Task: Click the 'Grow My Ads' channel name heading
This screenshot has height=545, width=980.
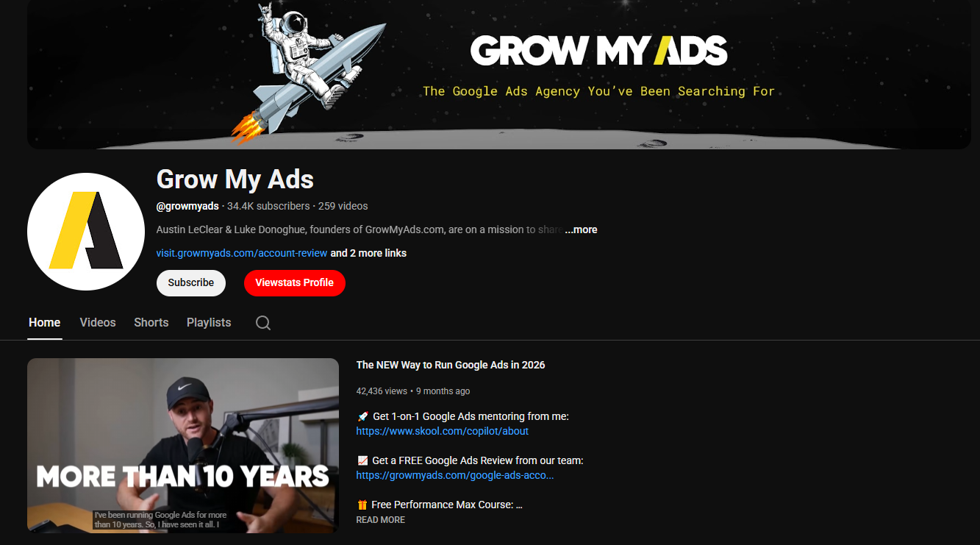Action: click(235, 179)
